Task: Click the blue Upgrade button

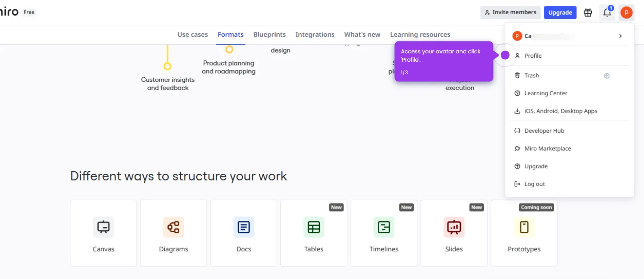Action: pos(560,13)
